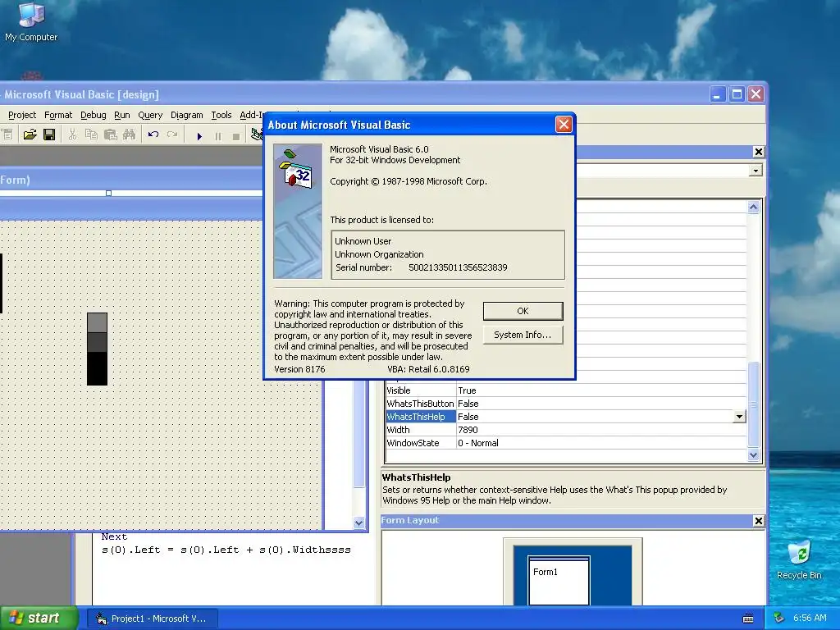Image resolution: width=840 pixels, height=630 pixels.
Task: Click the form's top sizing handle
Action: (109, 194)
